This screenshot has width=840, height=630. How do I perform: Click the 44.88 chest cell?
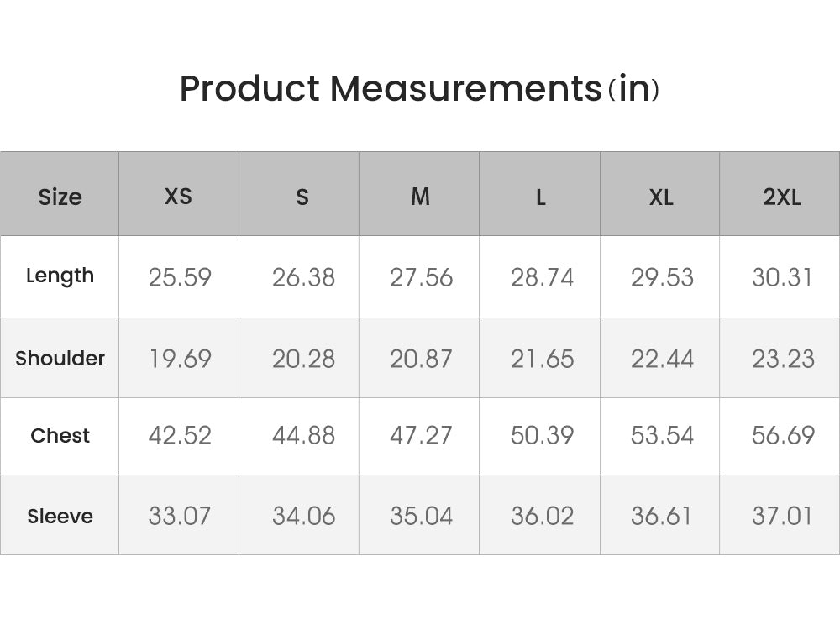pyautogui.click(x=303, y=435)
